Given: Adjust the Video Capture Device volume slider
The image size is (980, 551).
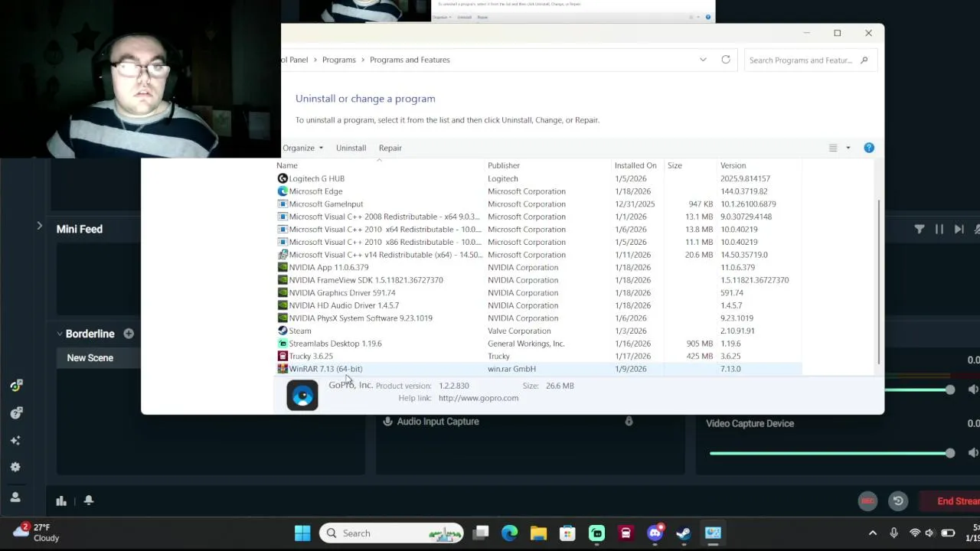Looking at the screenshot, I should pyautogui.click(x=831, y=453).
